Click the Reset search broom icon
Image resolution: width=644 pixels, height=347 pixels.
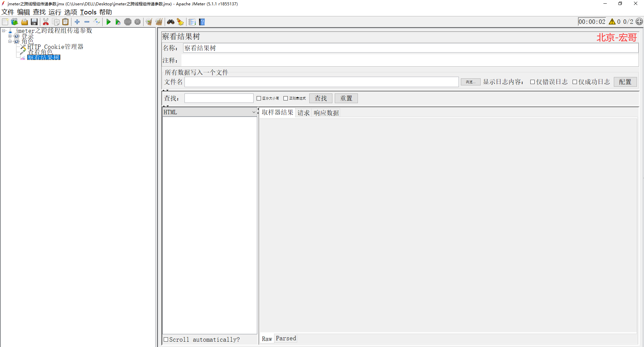(180, 22)
